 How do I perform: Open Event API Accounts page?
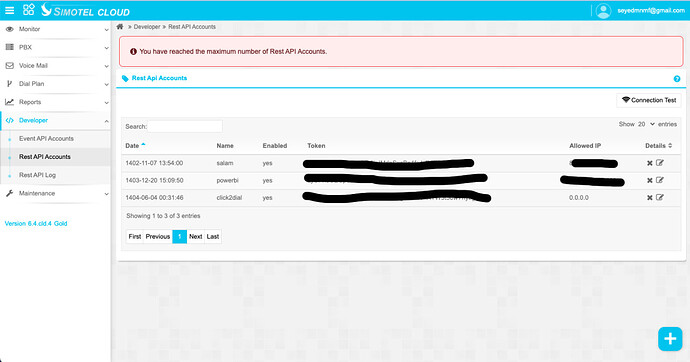[46, 139]
